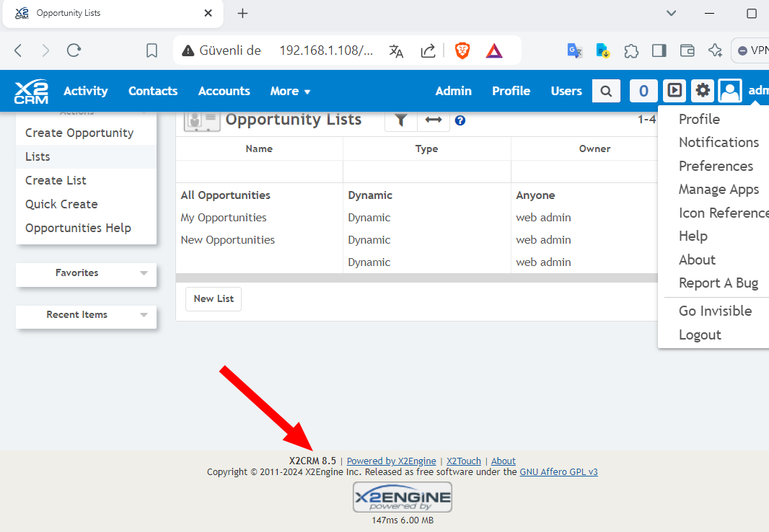This screenshot has height=532, width=769.
Task: Open the Contacts module tab
Action: click(153, 91)
